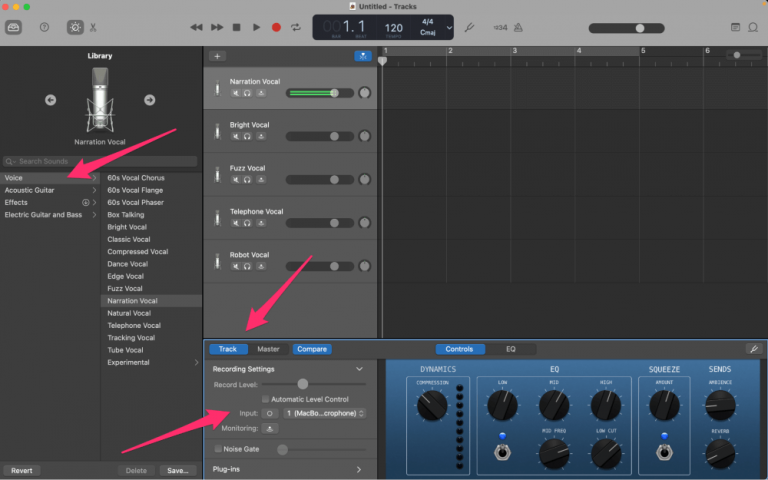Toggle the Count-in button
The image size is (768, 480).
pos(500,27)
